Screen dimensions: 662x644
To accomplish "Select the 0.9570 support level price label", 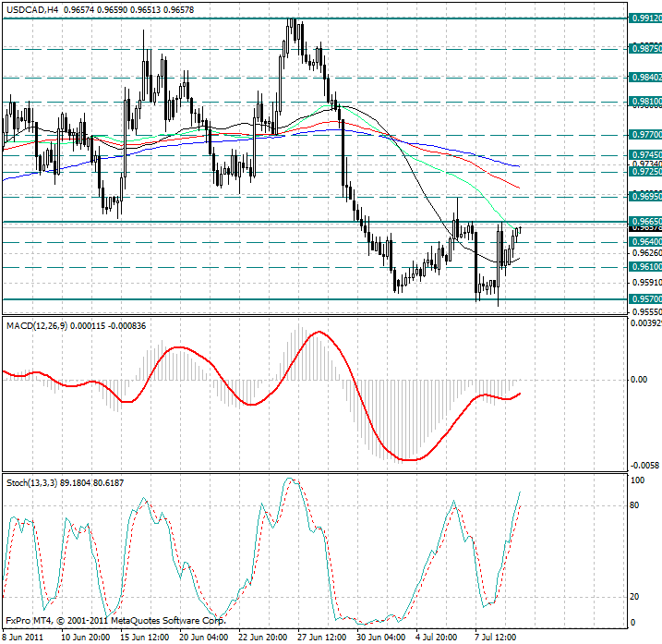I will [x=644, y=299].
